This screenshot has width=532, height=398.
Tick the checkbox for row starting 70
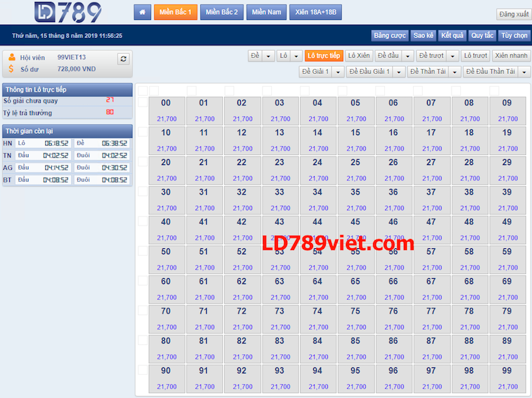click(x=143, y=310)
